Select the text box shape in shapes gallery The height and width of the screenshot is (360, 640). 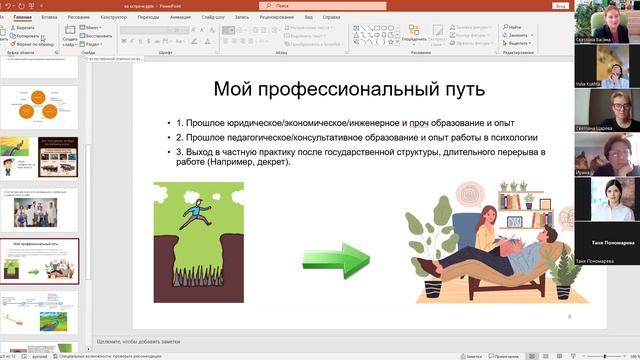click(x=356, y=28)
